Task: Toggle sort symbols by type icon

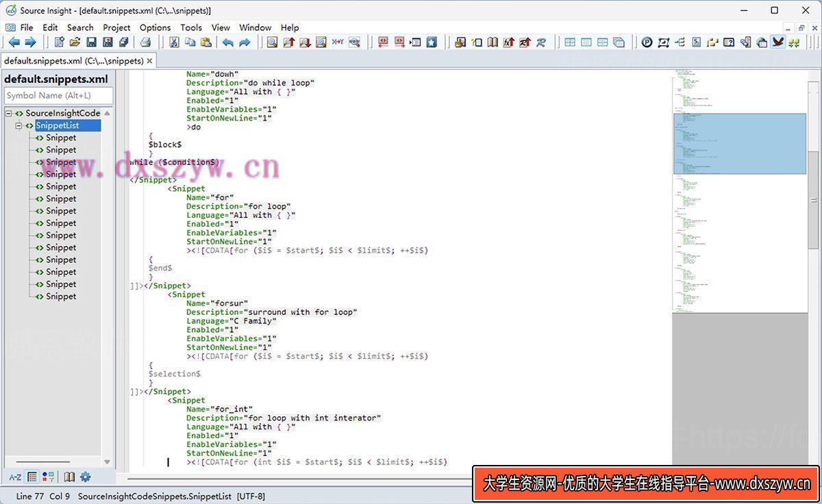Action: click(x=48, y=477)
